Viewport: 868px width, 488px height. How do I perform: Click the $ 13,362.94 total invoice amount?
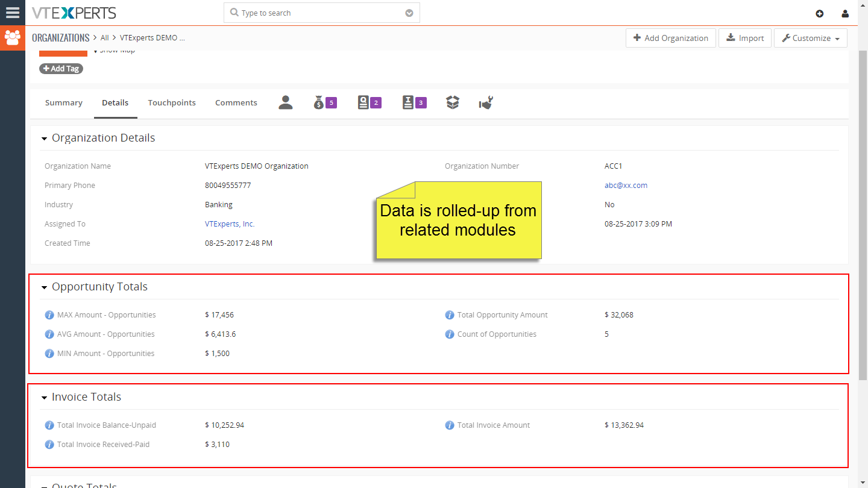click(624, 425)
